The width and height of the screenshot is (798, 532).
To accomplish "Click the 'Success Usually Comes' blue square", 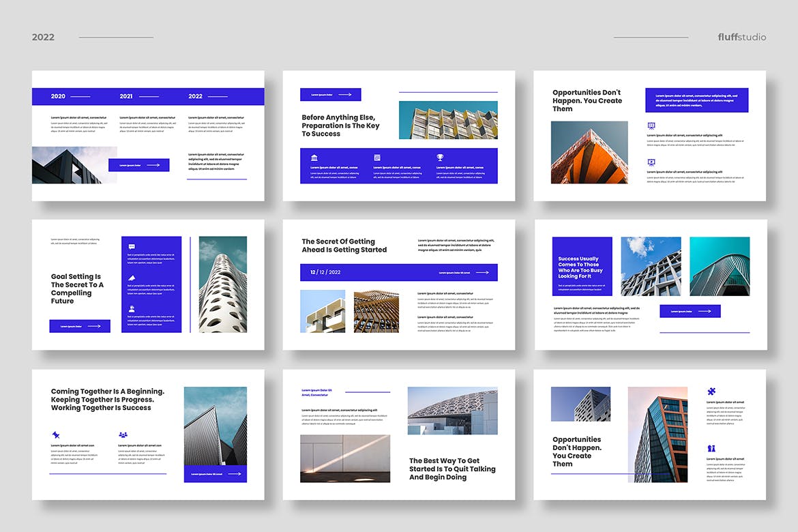I will coord(582,266).
